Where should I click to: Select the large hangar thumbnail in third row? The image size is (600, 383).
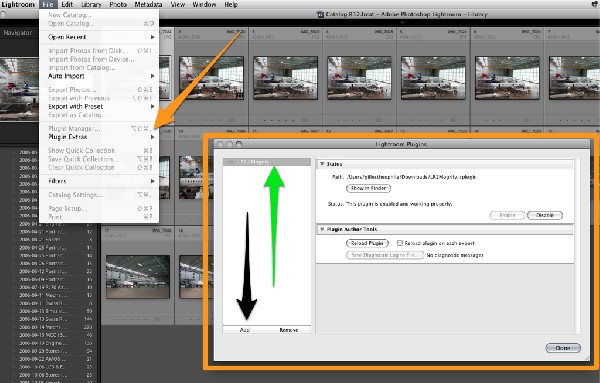138,277
